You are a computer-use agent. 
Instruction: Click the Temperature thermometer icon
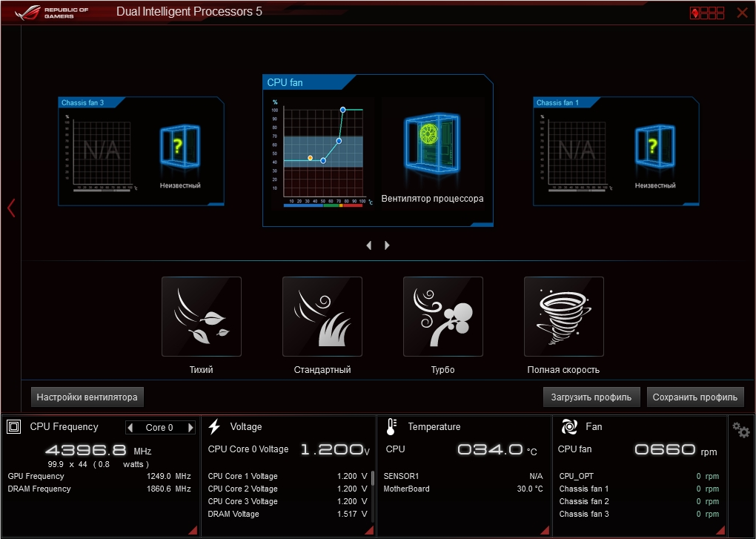[391, 426]
